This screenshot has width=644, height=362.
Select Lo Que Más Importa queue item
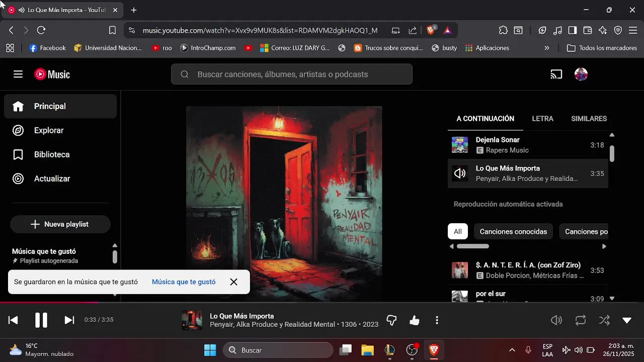[x=528, y=173]
